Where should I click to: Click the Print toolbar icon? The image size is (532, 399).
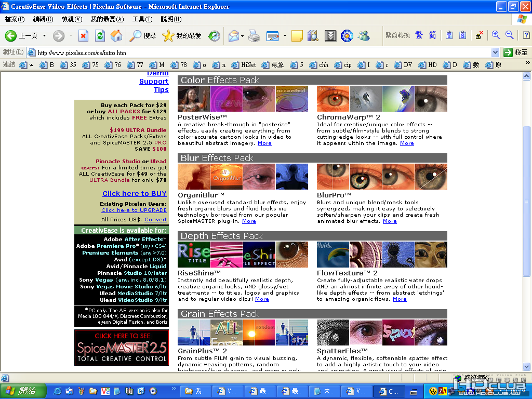coord(254,36)
